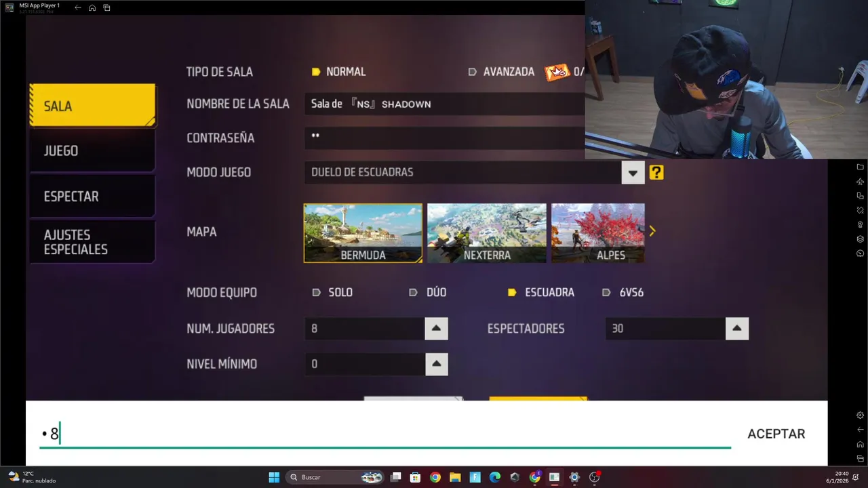
Task: Focus the bottom text entry showing 8
Action: 385,434
